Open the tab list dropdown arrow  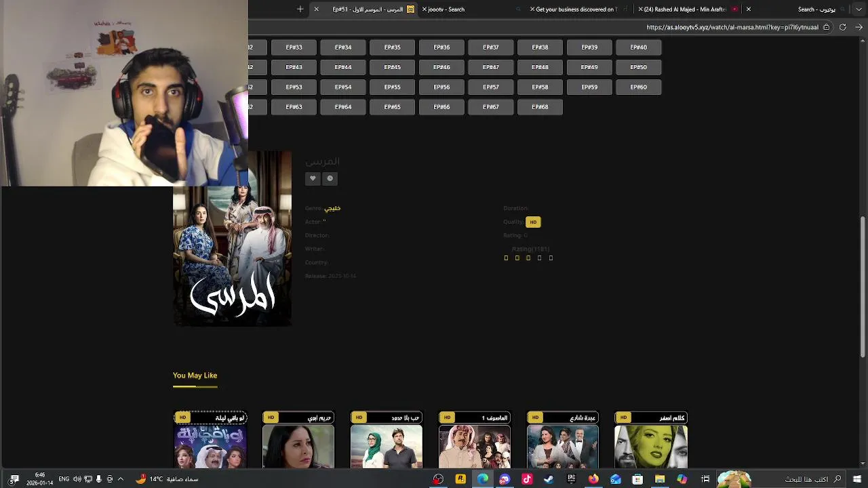859,9
